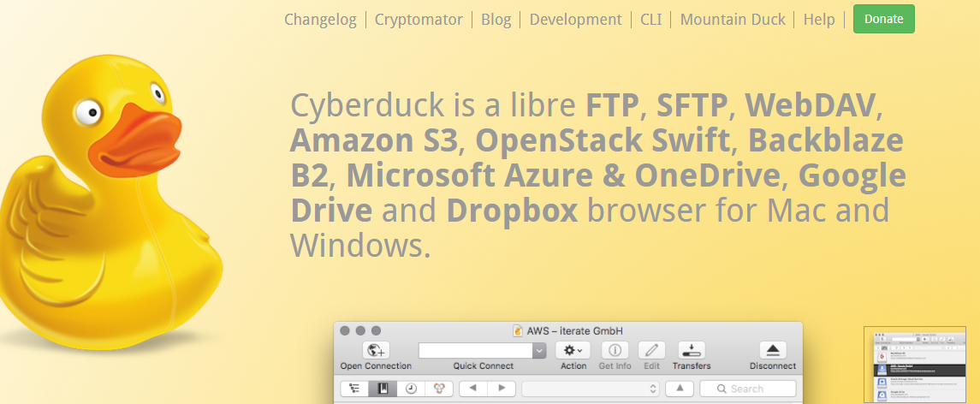Click the Get Info toolbar icon
Screen dimensions: 980x404
pos(615,350)
